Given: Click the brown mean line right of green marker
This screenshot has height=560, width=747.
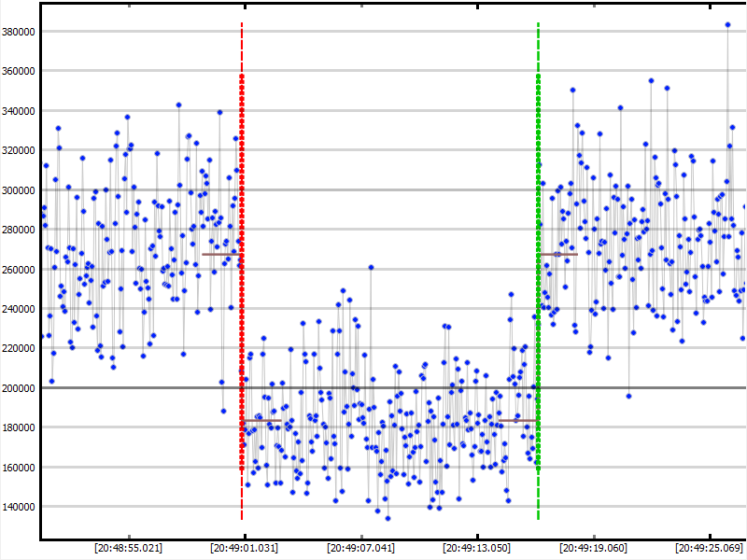Looking at the screenshot, I should (558, 254).
